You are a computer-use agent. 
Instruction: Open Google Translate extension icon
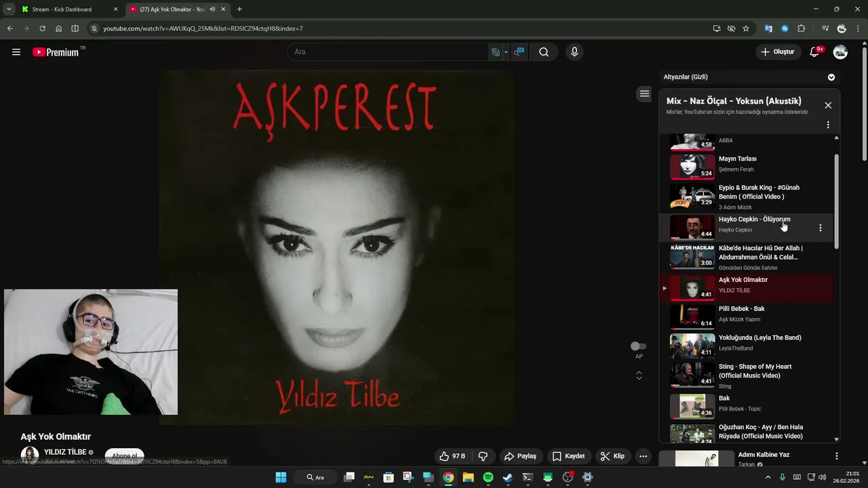pos(768,28)
